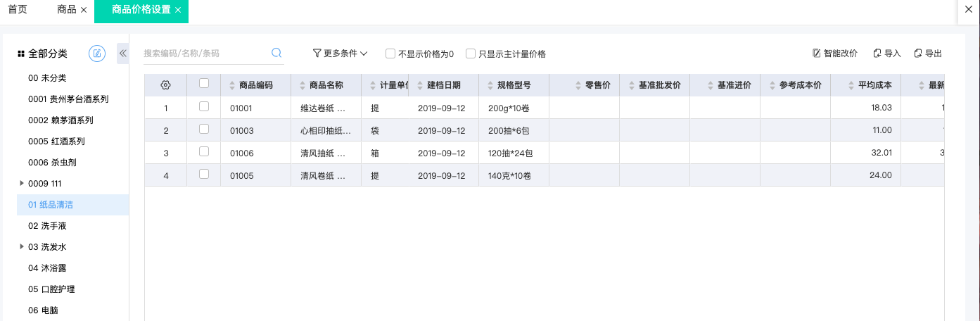Close the panel with top-right X
Image resolution: width=980 pixels, height=321 pixels.
968,9
